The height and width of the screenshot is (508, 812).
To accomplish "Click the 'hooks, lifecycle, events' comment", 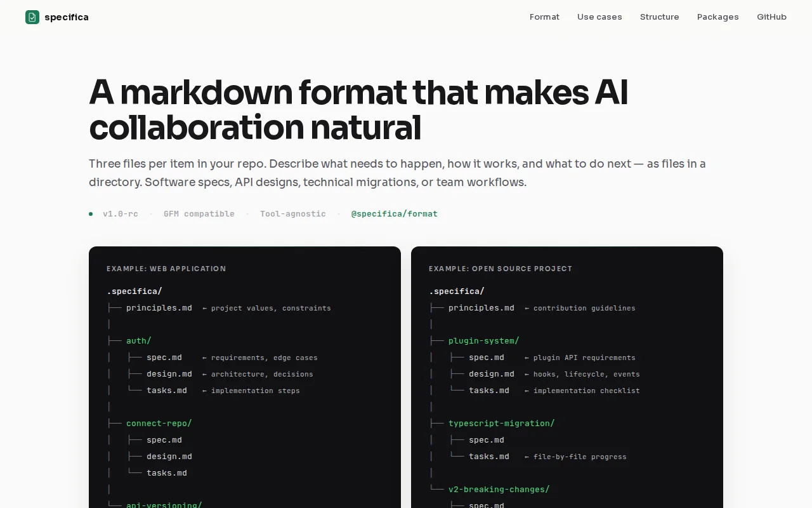I will (582, 374).
